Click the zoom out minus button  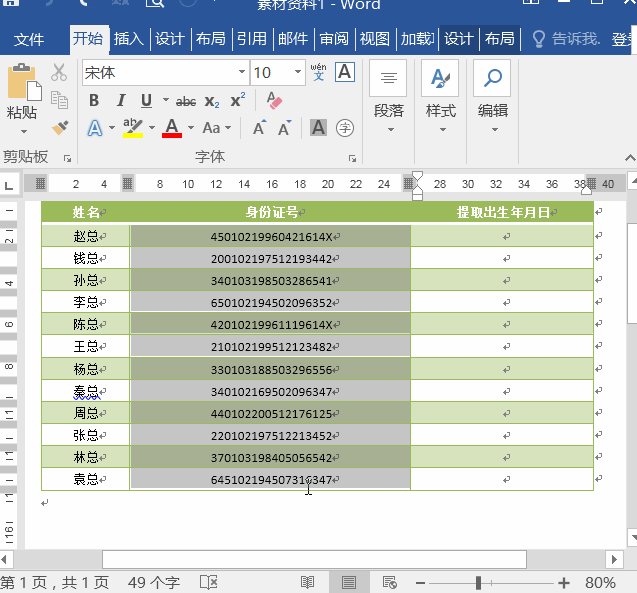420,583
